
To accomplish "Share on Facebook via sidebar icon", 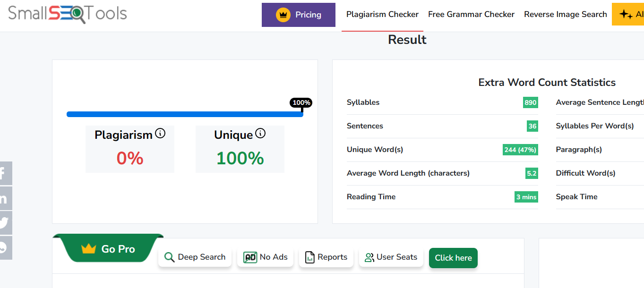I will (4, 173).
